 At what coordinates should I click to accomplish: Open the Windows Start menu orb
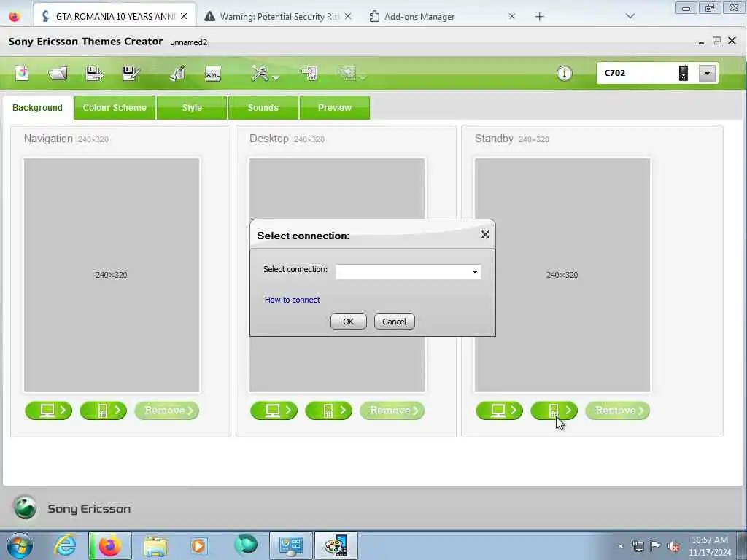[x=20, y=545]
